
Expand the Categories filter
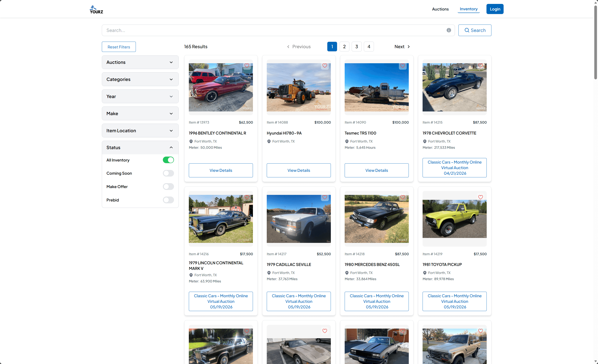pyautogui.click(x=140, y=79)
